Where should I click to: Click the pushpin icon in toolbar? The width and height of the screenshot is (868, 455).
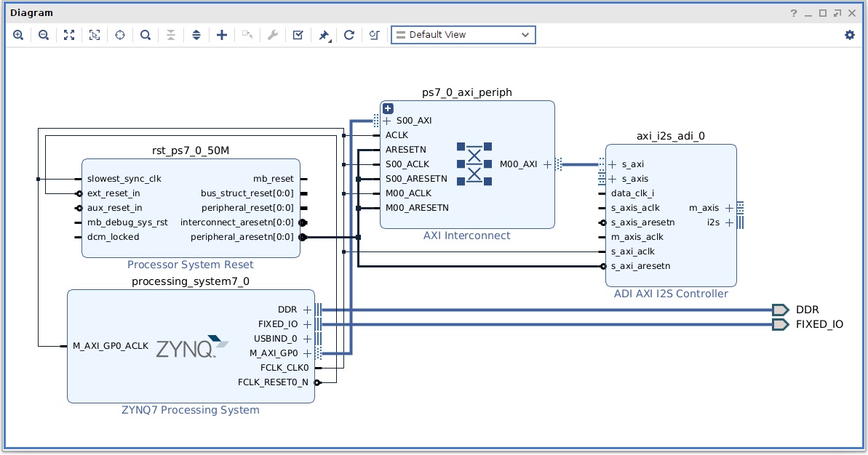coord(324,36)
